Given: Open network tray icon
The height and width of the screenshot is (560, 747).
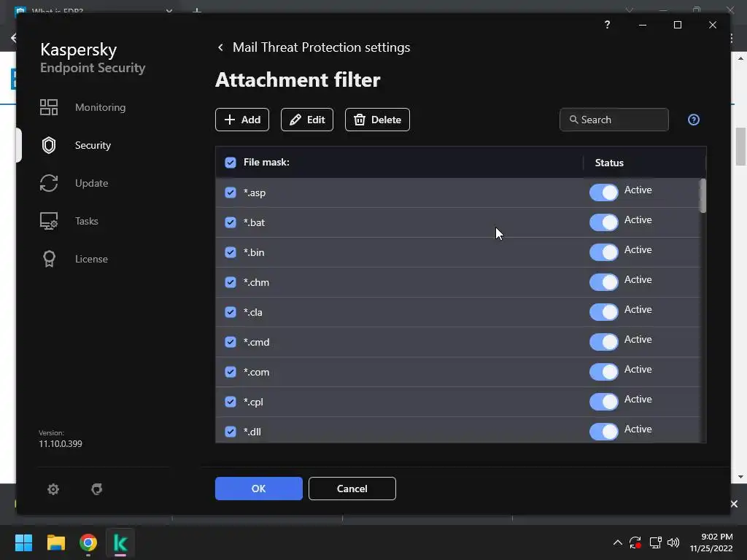Looking at the screenshot, I should click(655, 542).
